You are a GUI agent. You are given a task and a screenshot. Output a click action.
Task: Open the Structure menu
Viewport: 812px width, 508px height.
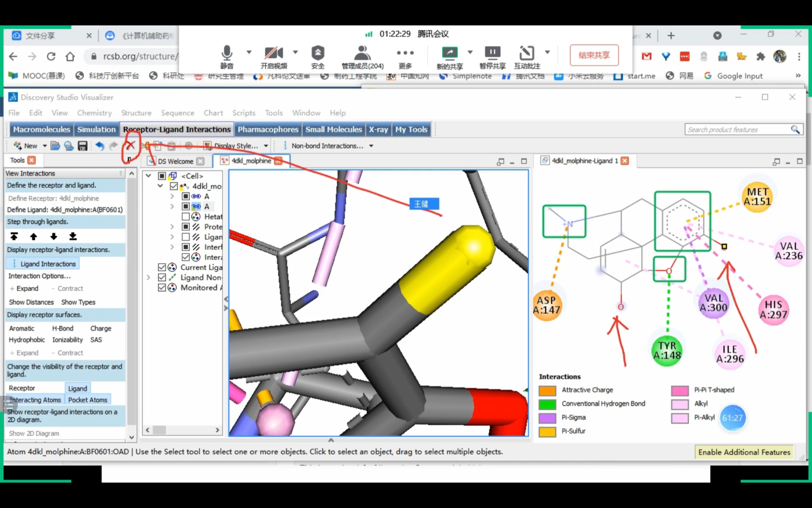(136, 113)
